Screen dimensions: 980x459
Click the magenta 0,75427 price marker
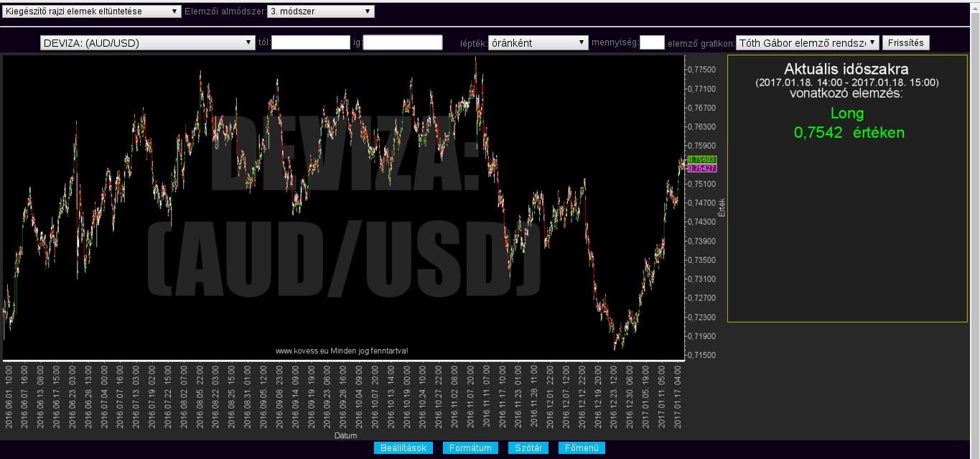(701, 168)
